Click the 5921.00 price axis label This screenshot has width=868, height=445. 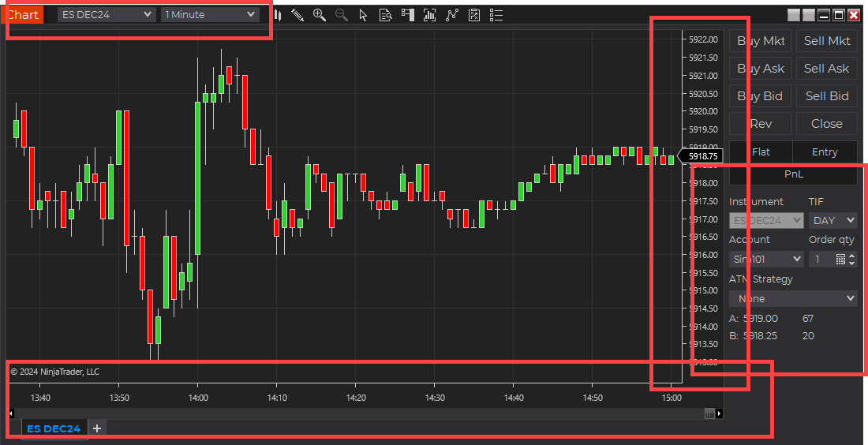(702, 75)
